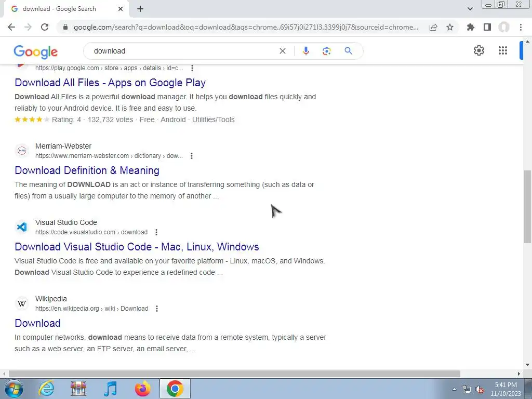Open Download Visual Studio Code link
The image size is (532, 399).
[x=137, y=247]
